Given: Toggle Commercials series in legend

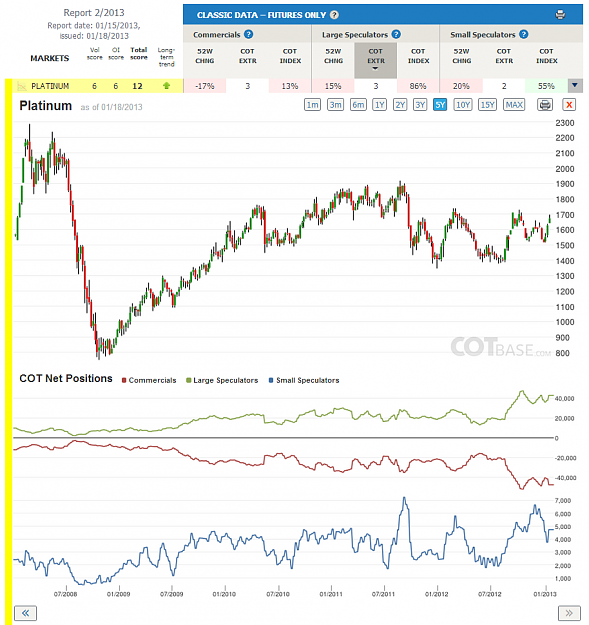Looking at the screenshot, I should click(149, 380).
